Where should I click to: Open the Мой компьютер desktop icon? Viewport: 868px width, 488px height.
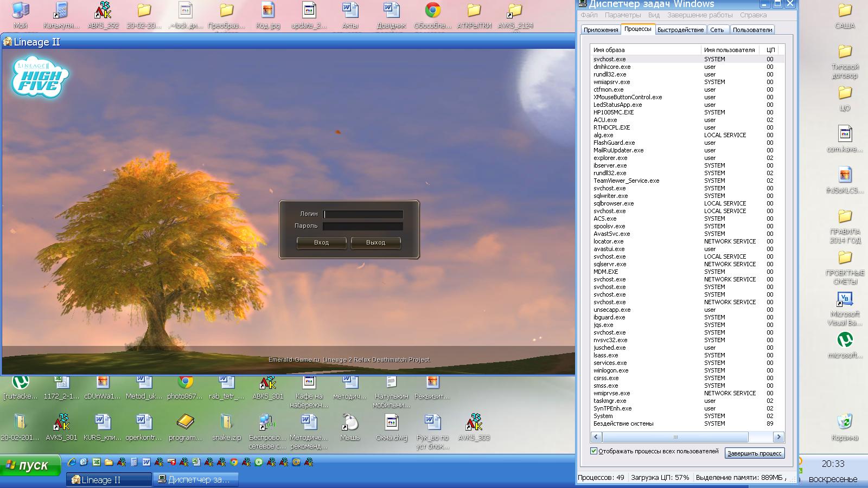[21, 15]
